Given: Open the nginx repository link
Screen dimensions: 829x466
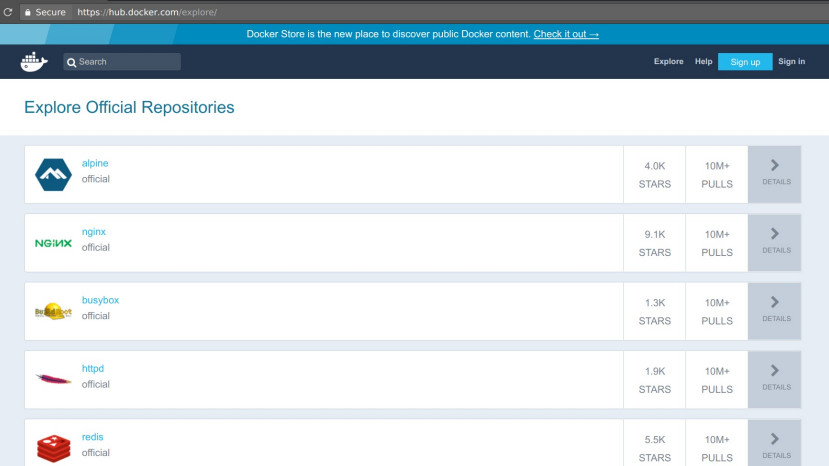Looking at the screenshot, I should 94,232.
